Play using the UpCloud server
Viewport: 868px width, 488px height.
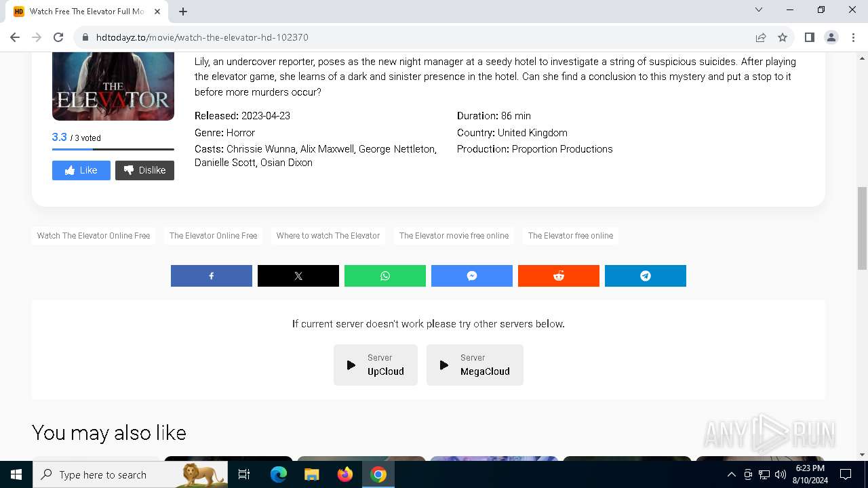(376, 365)
